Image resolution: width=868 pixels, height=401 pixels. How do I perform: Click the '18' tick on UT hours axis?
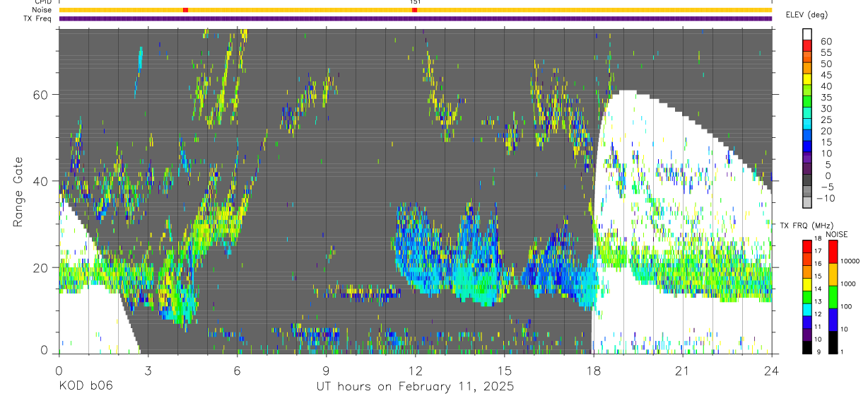click(593, 370)
